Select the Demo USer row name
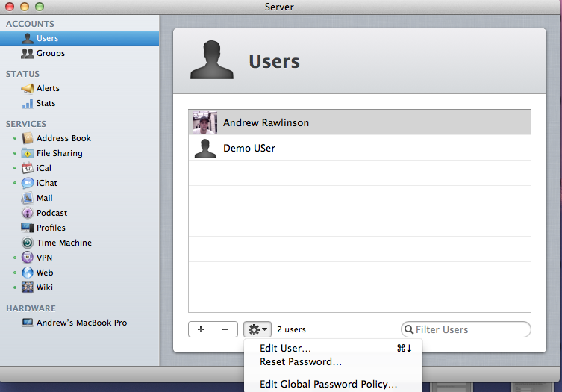The image size is (562, 392). [x=249, y=148]
